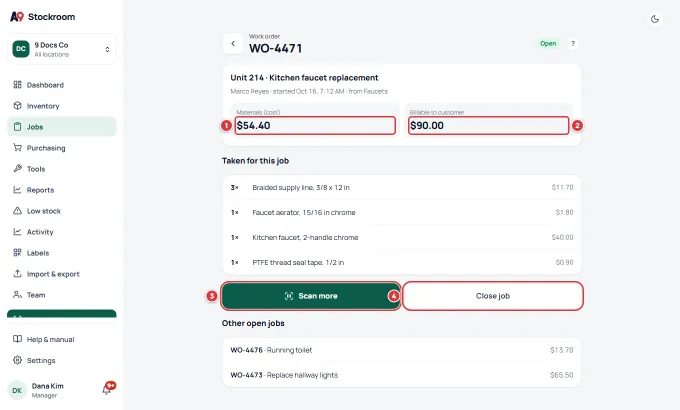The width and height of the screenshot is (680, 410).
Task: Click the Reports chart icon
Action: [17, 190]
